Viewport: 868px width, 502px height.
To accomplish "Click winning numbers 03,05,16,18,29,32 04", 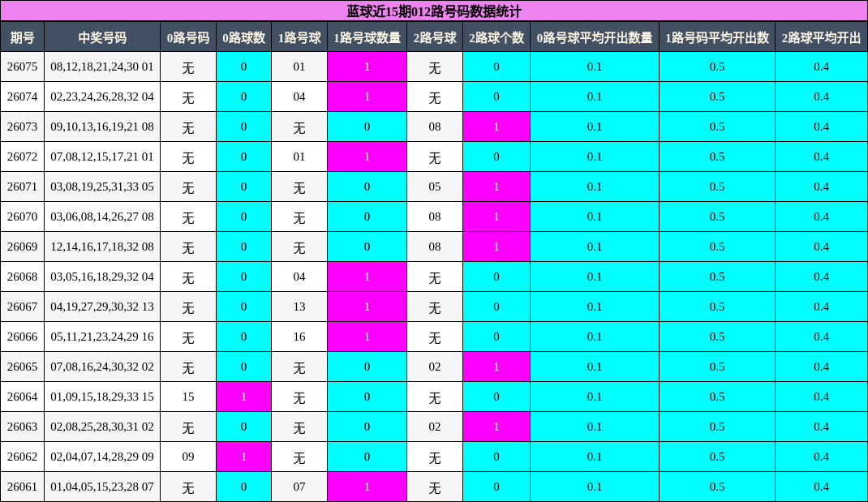I will [x=102, y=277].
